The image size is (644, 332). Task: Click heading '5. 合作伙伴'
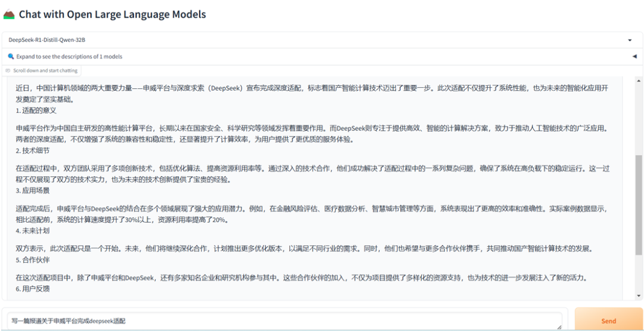click(33, 260)
